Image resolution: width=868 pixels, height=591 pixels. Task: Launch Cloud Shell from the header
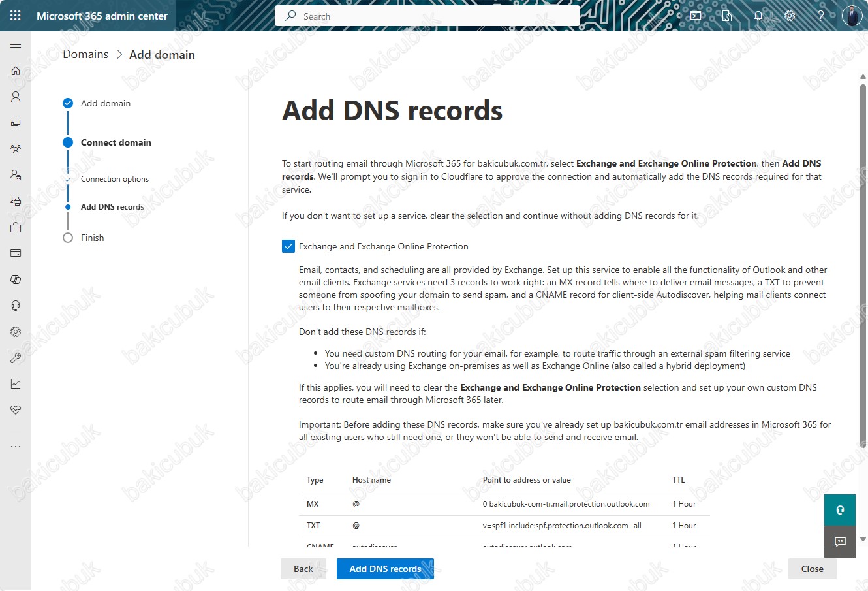point(696,16)
